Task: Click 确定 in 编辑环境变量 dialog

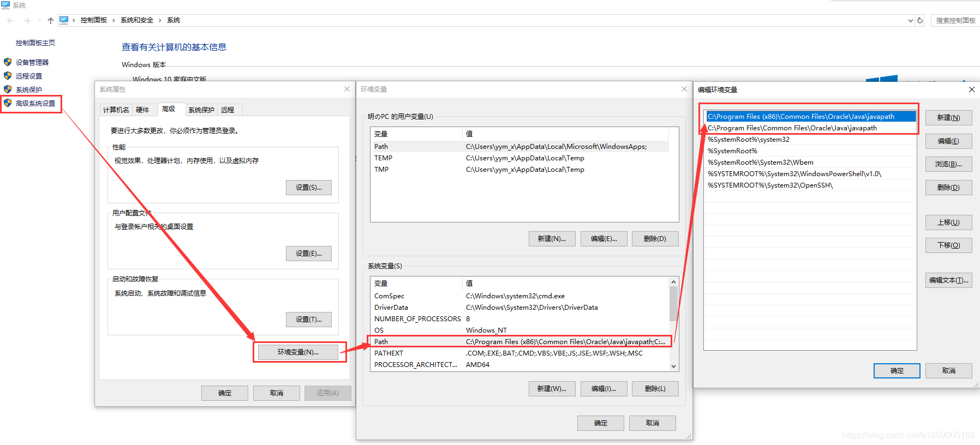Action: click(x=897, y=371)
